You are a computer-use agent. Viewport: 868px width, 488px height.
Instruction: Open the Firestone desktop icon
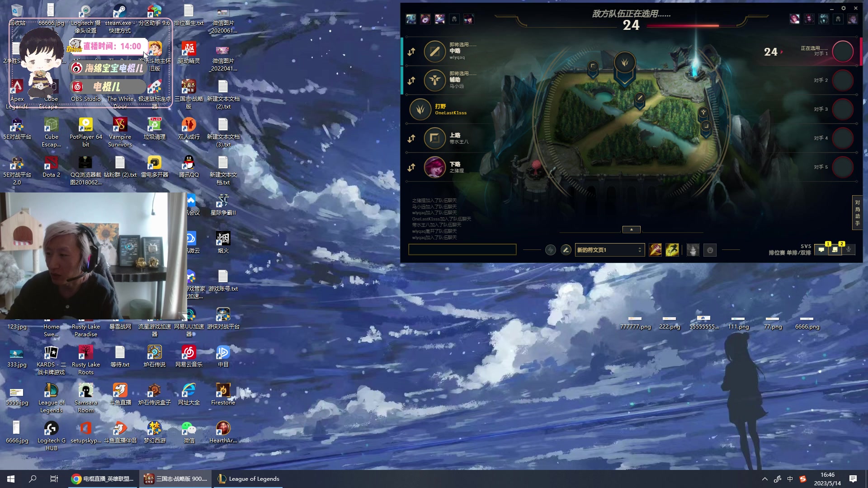pos(223,394)
